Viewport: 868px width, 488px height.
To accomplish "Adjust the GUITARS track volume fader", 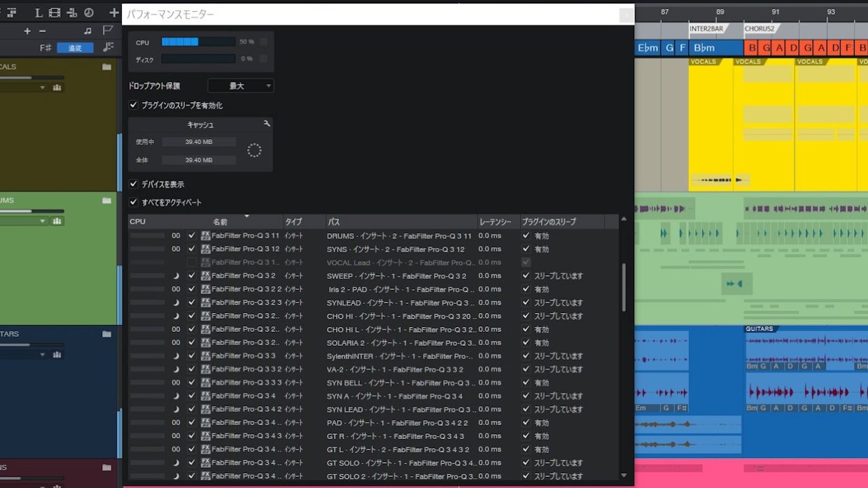I will coord(31,344).
